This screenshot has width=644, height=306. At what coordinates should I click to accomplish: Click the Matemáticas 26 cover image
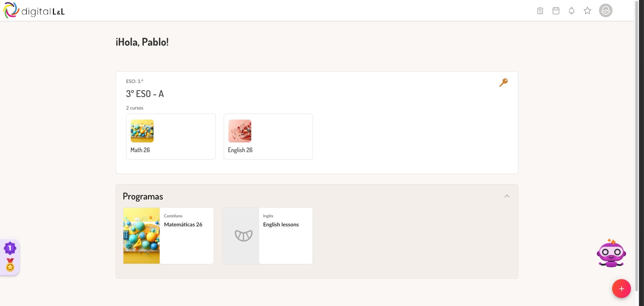(142, 236)
